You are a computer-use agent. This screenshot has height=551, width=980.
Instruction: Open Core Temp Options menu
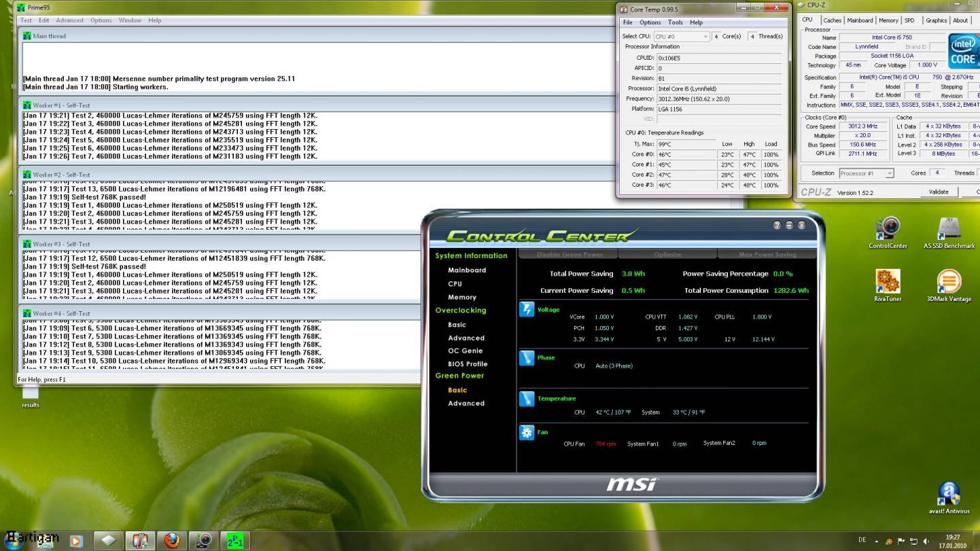tap(650, 22)
